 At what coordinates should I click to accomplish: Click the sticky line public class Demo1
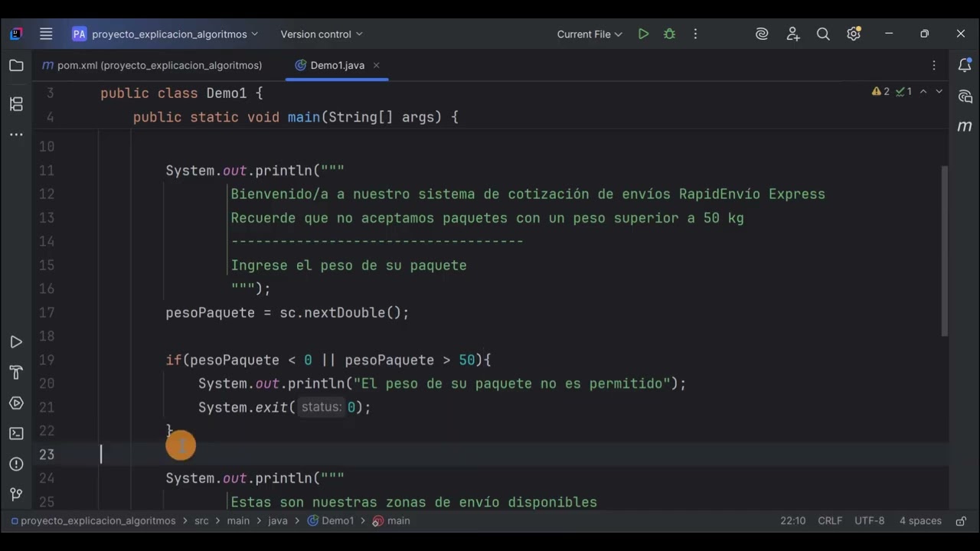(x=181, y=93)
